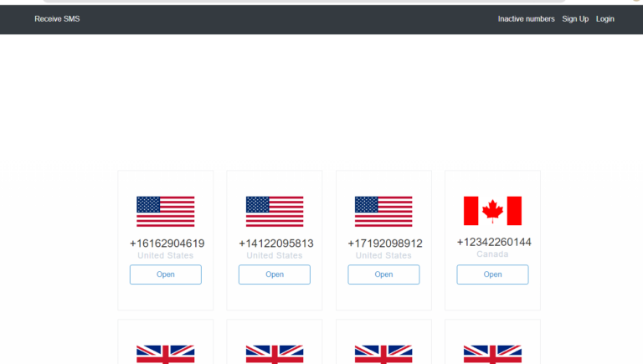Click the US flag above +16162904619
Image resolution: width=643 pixels, height=364 pixels.
point(166,212)
